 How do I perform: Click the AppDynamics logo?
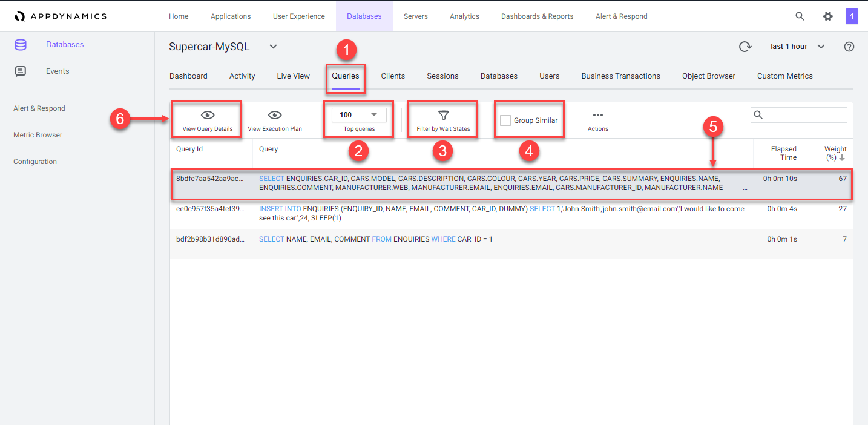point(61,16)
